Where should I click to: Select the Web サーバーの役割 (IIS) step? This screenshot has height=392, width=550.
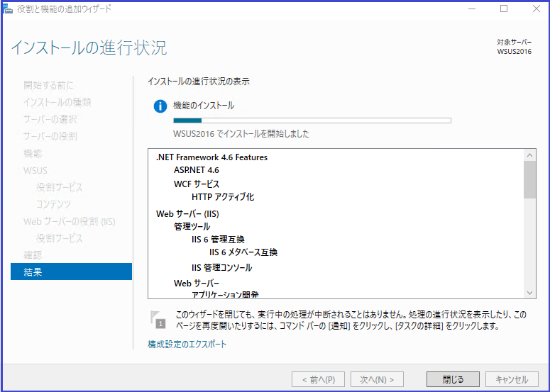70,221
